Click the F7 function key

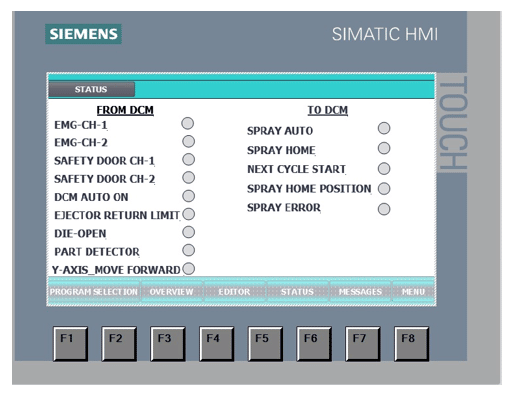[363, 344]
